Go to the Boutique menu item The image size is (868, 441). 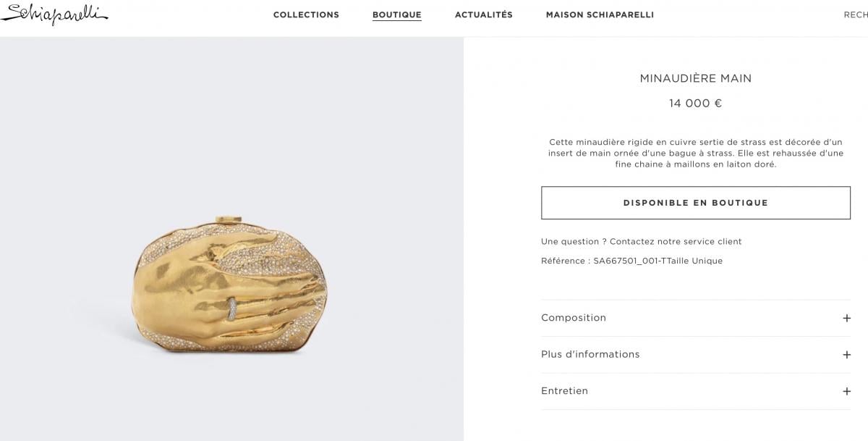tap(397, 15)
